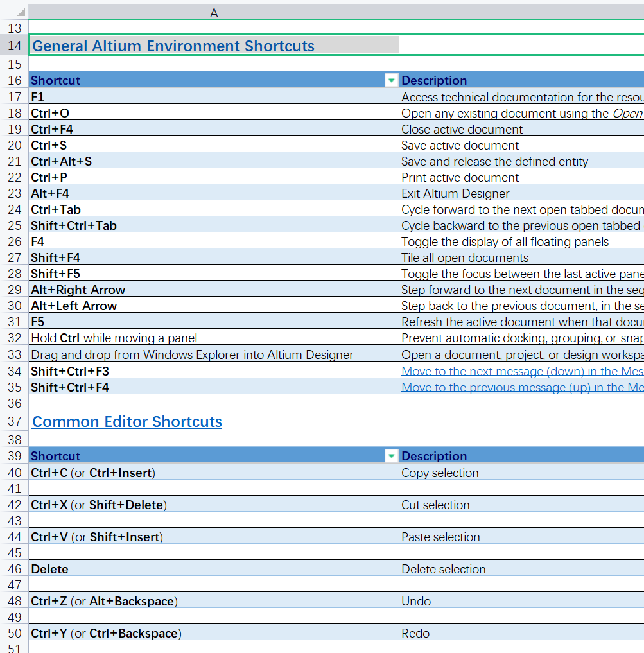
Task: Open the filter dropdown on the Shortcut header row 39
Action: pos(391,456)
